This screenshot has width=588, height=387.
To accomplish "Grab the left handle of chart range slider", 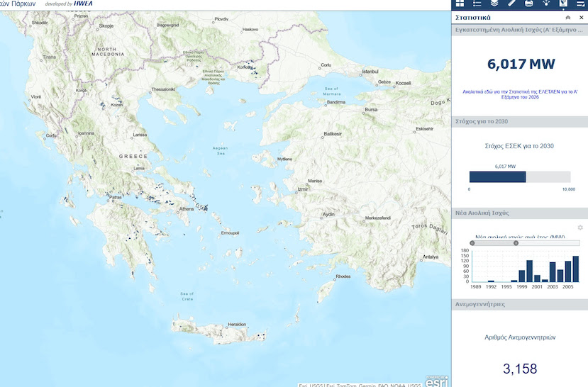I will [472, 243].
